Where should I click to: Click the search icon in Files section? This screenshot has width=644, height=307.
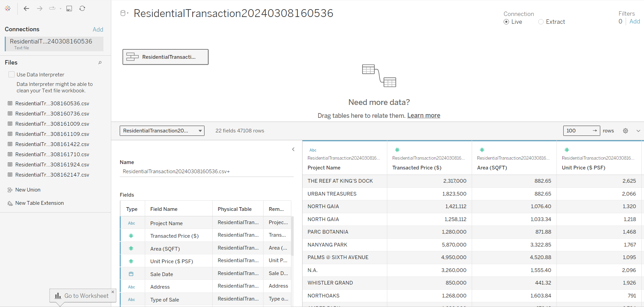click(x=100, y=62)
